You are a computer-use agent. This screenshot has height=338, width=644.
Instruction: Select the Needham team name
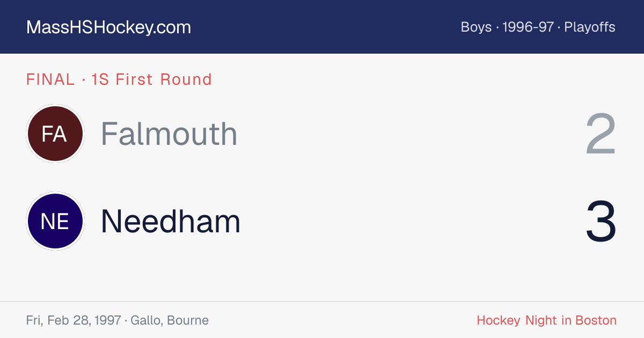point(171,221)
